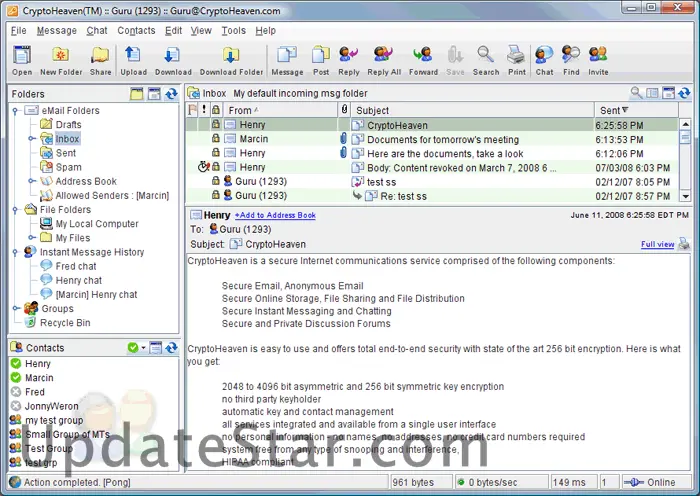Viewport: 700px width, 496px height.
Task: Click the Print toolbar icon
Action: coord(517,60)
